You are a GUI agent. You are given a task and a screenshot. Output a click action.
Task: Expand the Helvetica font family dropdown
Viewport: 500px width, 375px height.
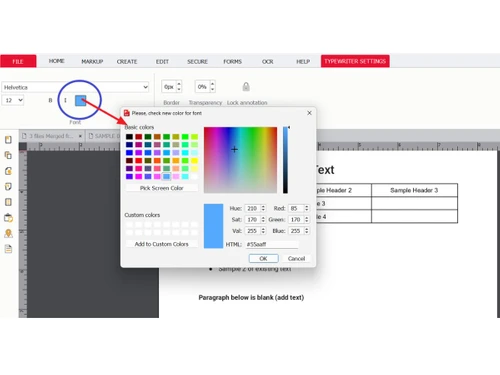pyautogui.click(x=145, y=87)
